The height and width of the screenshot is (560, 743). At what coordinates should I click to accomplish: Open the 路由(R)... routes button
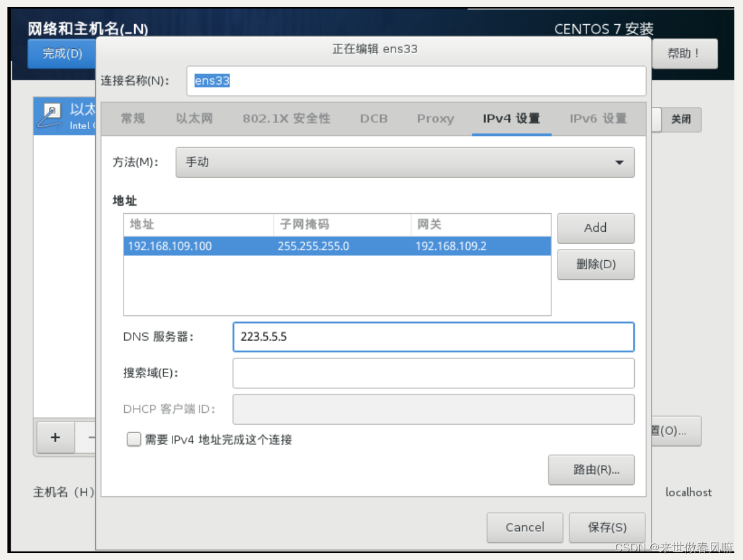(592, 470)
